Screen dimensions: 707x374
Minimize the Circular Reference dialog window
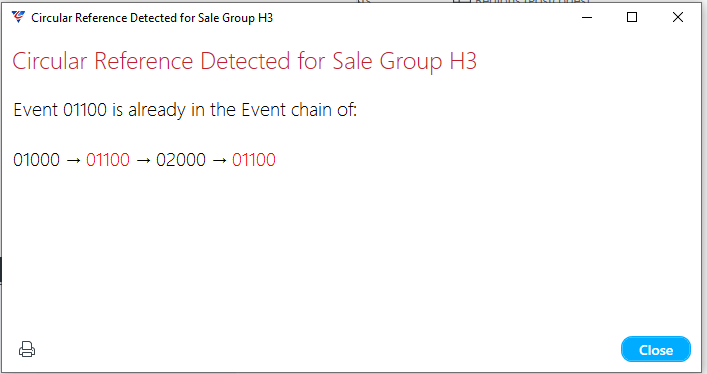587,18
